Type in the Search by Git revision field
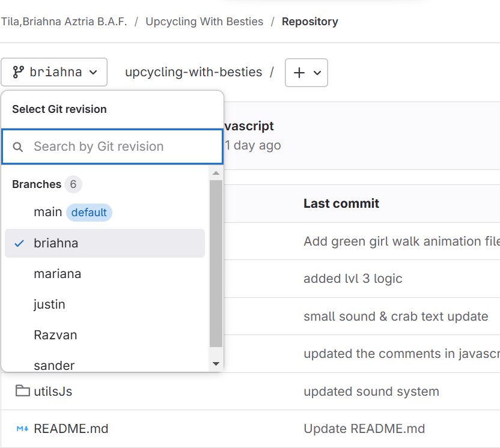 point(120,147)
